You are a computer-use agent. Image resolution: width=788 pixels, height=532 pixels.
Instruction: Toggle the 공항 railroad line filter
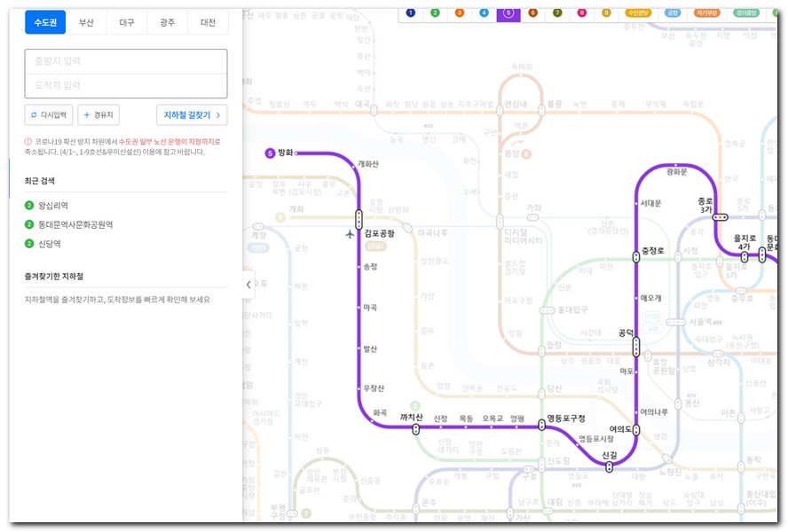(x=673, y=12)
